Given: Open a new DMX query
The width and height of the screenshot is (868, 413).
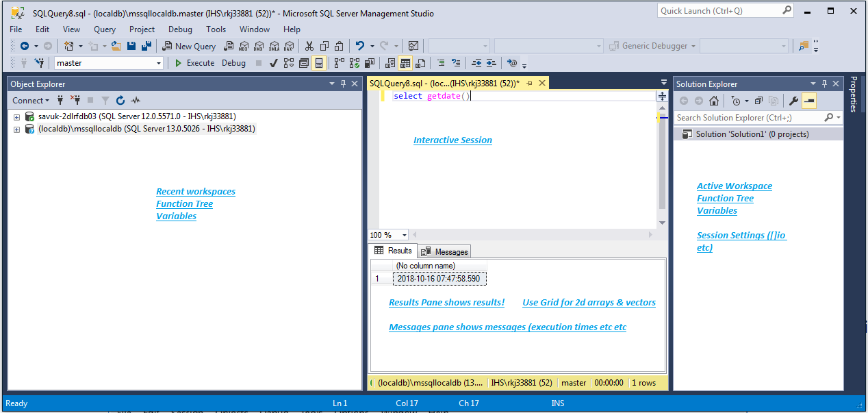Looking at the screenshot, I should tap(259, 46).
